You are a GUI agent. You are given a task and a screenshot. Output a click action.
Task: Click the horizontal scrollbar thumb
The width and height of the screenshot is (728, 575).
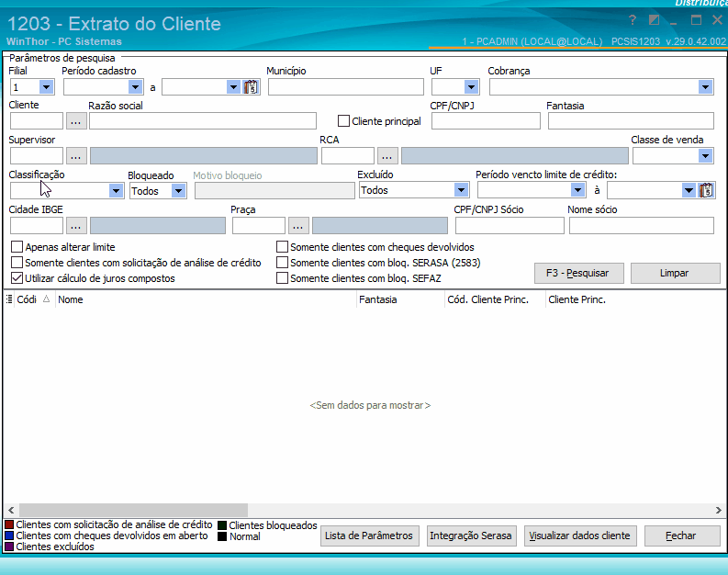[133, 510]
